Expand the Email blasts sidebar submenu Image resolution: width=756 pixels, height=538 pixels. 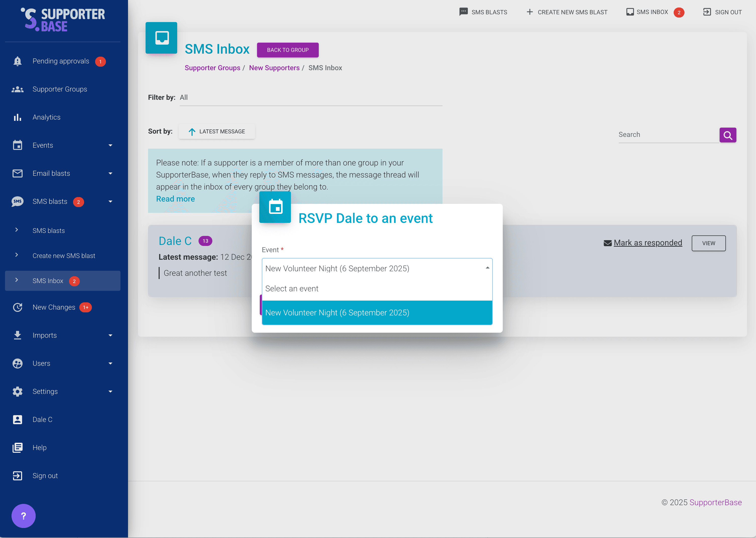click(x=110, y=173)
